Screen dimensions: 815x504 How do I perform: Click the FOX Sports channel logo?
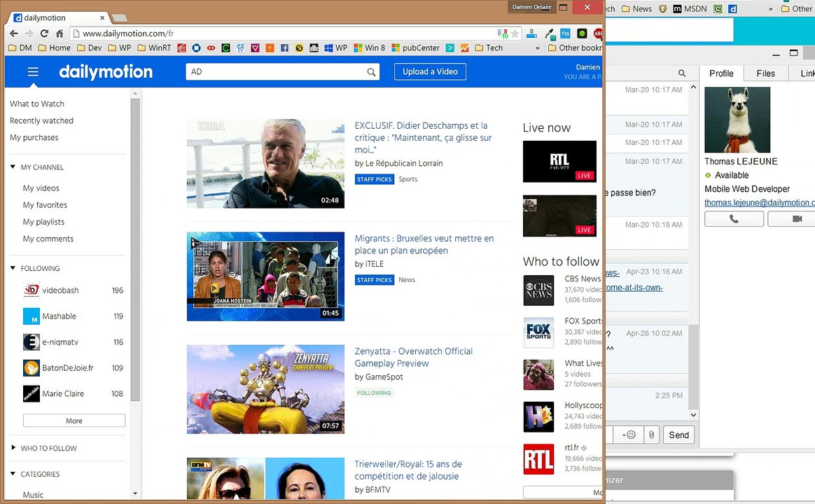[538, 332]
